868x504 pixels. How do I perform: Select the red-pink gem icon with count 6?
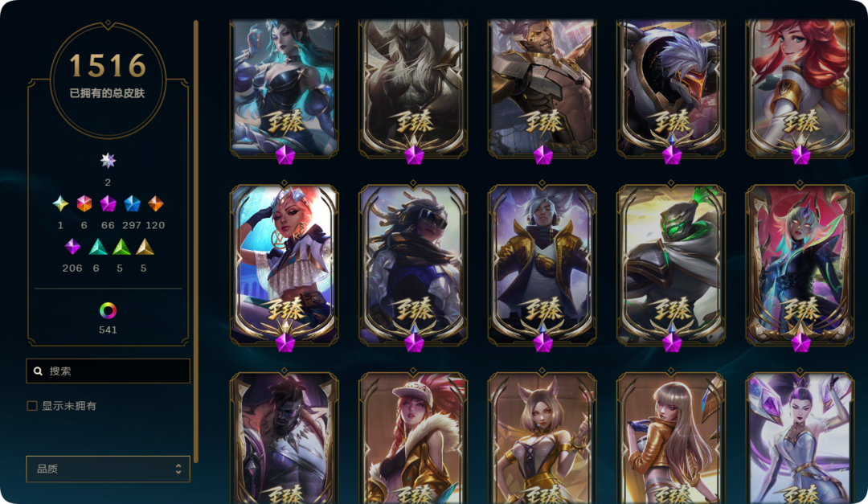84,204
